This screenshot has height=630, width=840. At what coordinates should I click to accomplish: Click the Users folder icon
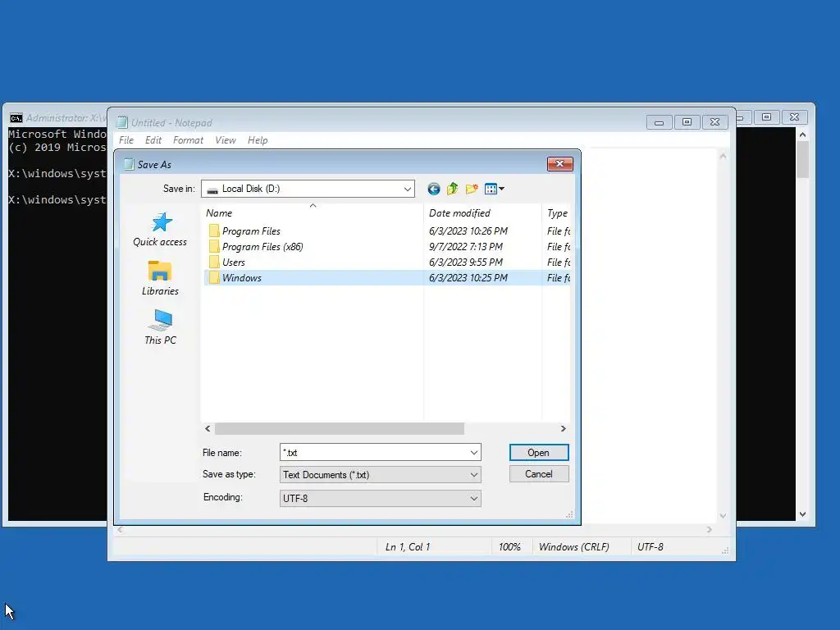click(x=214, y=262)
